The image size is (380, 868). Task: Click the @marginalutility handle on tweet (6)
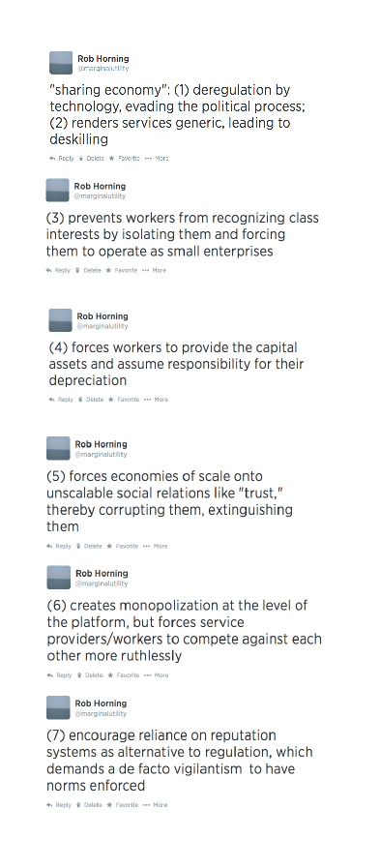[102, 584]
